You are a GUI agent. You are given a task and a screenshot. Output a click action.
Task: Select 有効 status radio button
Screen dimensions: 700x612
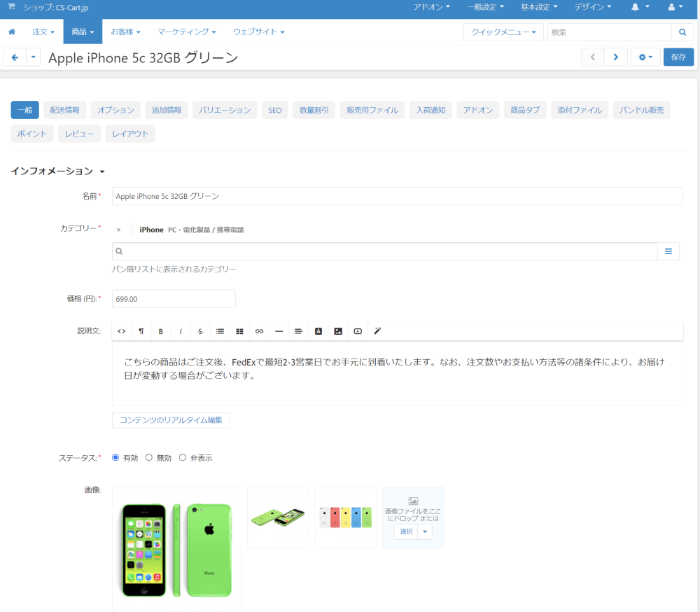tap(115, 457)
